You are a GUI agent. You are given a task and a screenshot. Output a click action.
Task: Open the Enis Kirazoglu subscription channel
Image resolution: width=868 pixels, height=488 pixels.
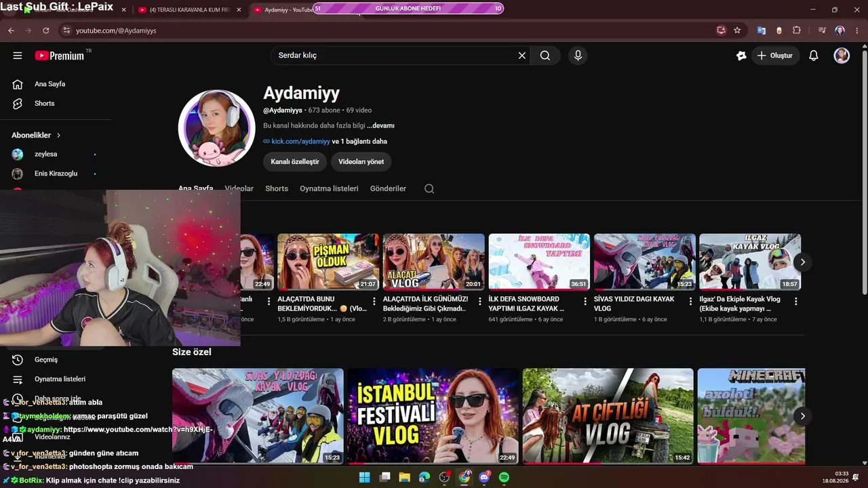[56, 174]
